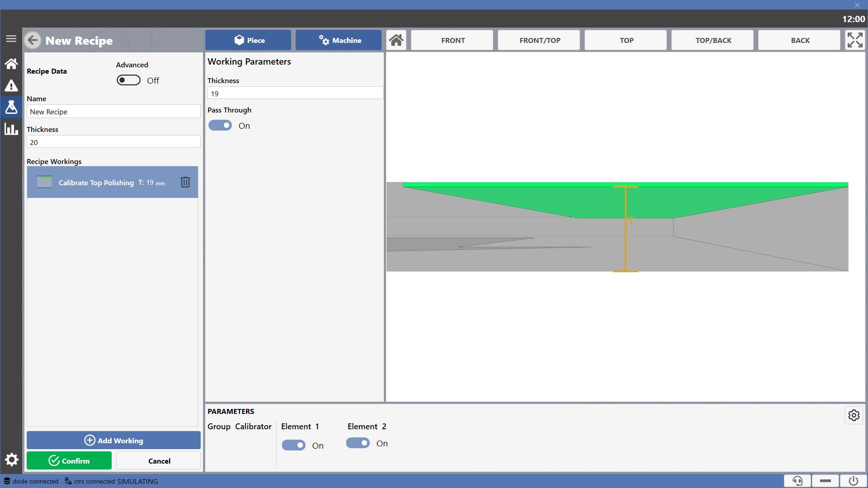Viewport: 868px width, 488px height.
Task: Select the FRONT/TOP view
Action: pos(539,40)
